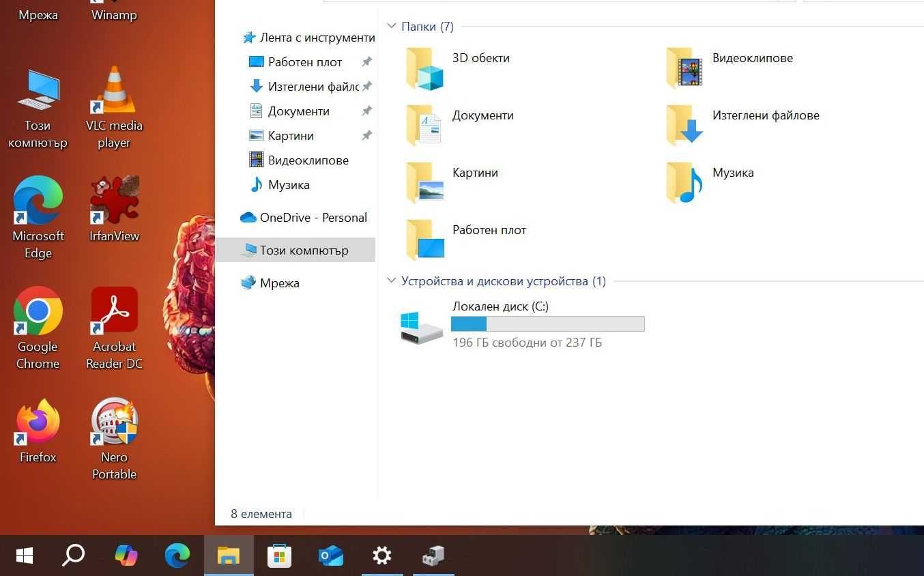
Task: Open Microsoft Store from the taskbar
Action: coord(279,556)
